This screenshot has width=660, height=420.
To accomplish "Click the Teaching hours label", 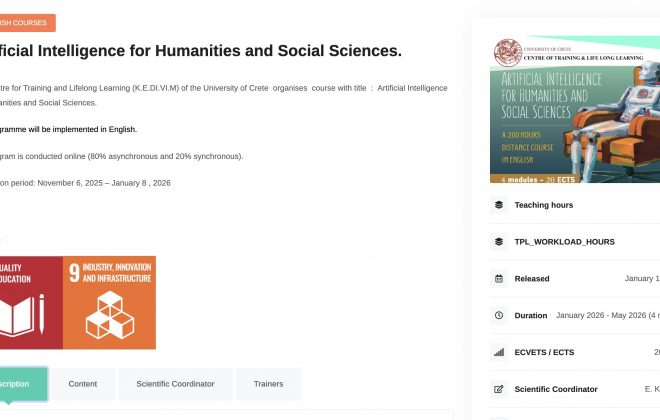I will pyautogui.click(x=544, y=205).
